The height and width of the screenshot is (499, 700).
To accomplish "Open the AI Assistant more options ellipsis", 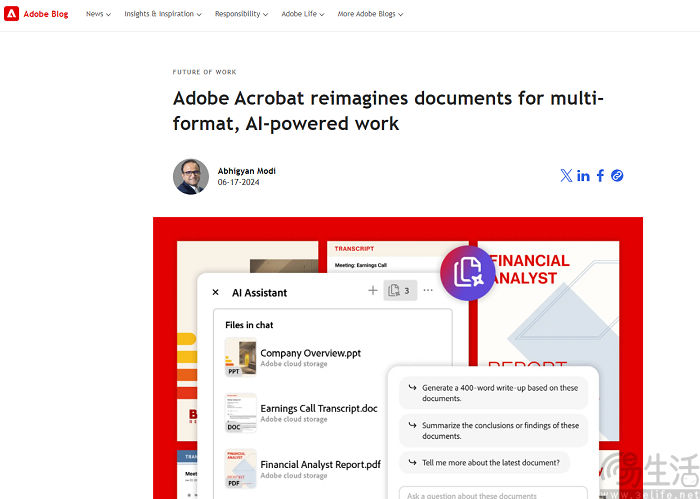I will tap(428, 291).
